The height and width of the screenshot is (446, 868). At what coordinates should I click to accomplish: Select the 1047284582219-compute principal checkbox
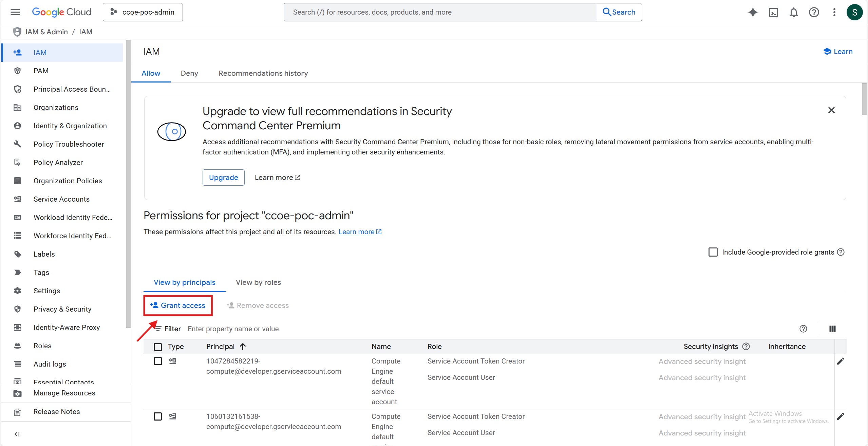click(x=158, y=361)
